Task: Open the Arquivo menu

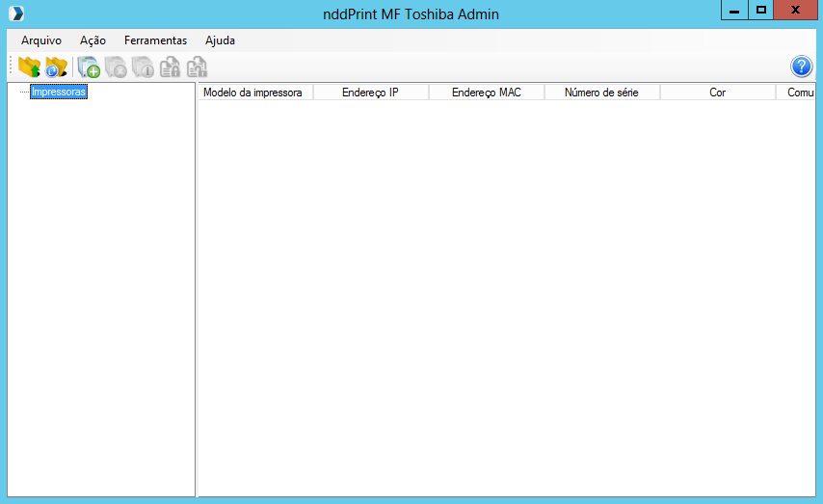Action: [41, 40]
